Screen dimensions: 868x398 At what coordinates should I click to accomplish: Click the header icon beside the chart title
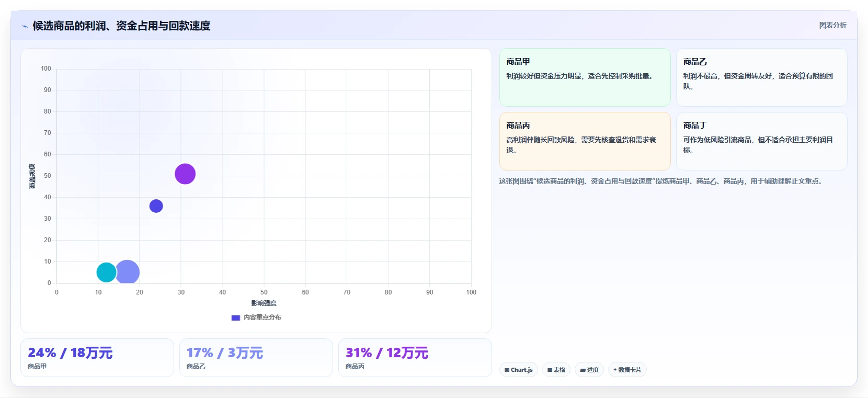25,26
